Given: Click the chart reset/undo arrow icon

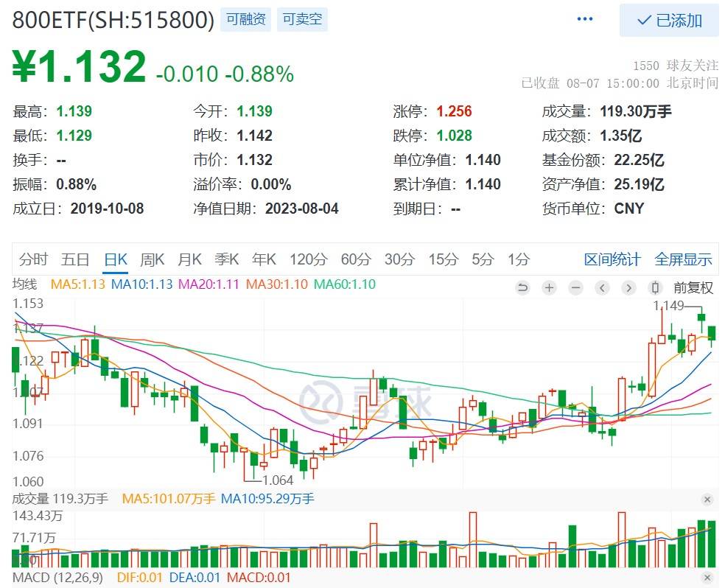Looking at the screenshot, I should (522, 287).
